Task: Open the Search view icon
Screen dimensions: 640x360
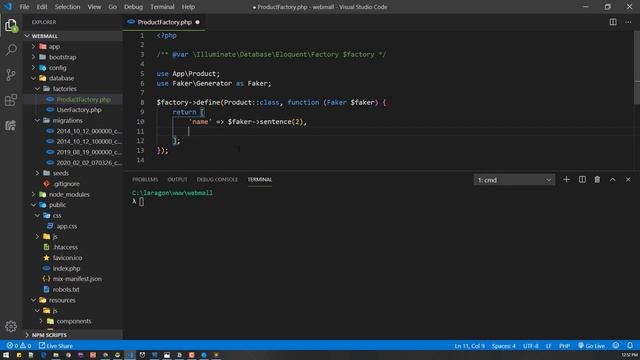Action: pyautogui.click(x=11, y=50)
